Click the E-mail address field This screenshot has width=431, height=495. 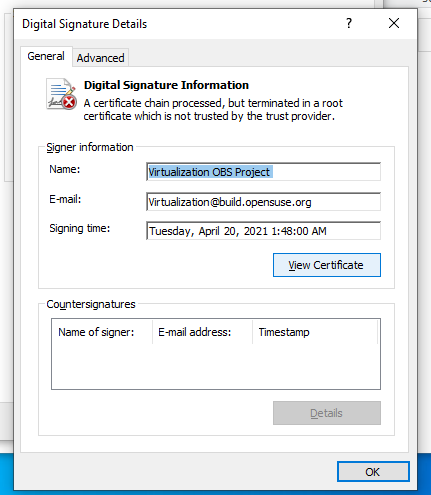point(263,202)
